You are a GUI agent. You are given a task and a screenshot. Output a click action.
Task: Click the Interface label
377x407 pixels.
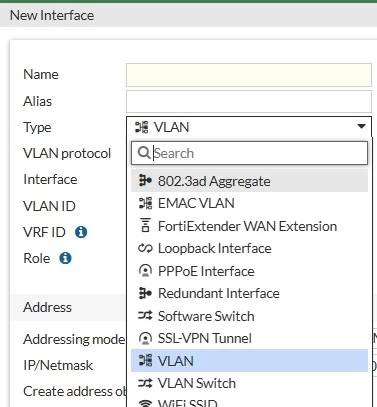point(50,179)
